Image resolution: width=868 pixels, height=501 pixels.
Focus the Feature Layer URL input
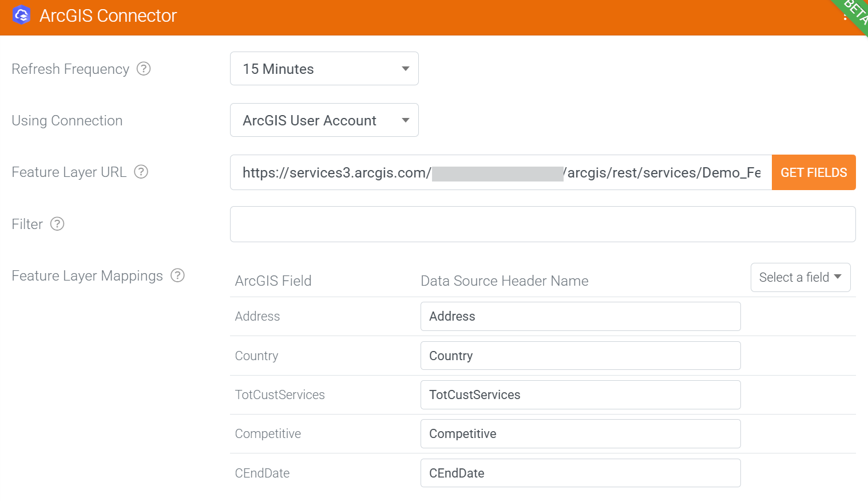[501, 172]
